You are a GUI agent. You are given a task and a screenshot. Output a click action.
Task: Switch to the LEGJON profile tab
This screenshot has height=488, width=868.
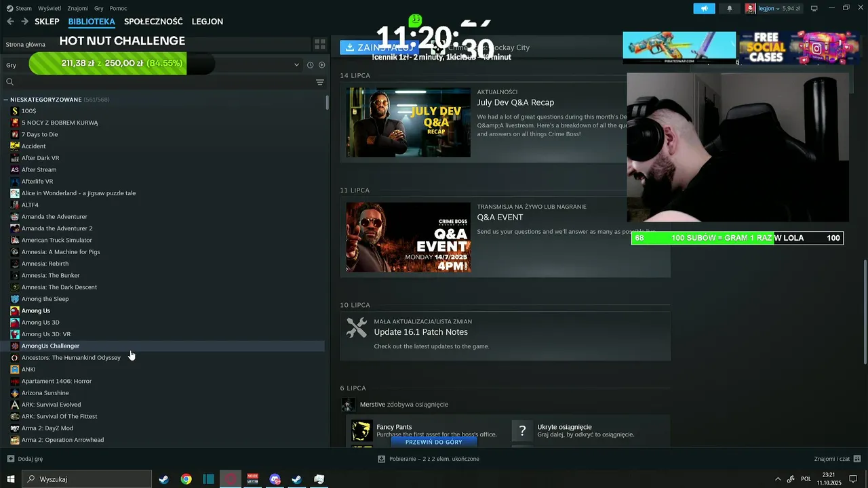(x=208, y=22)
